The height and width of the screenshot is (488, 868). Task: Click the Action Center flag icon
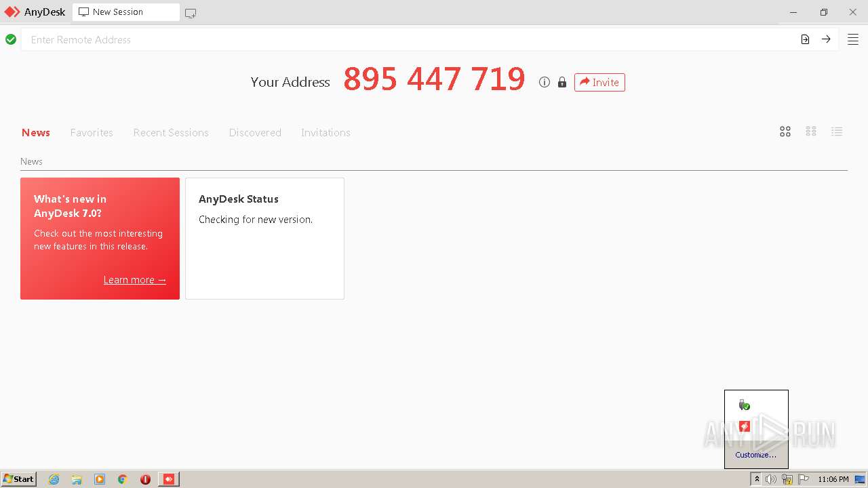click(x=804, y=479)
